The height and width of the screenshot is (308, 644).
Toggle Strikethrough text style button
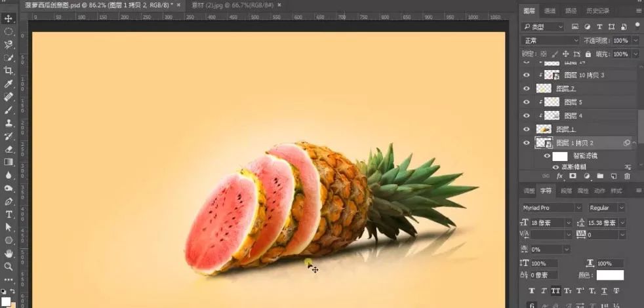pos(616,291)
